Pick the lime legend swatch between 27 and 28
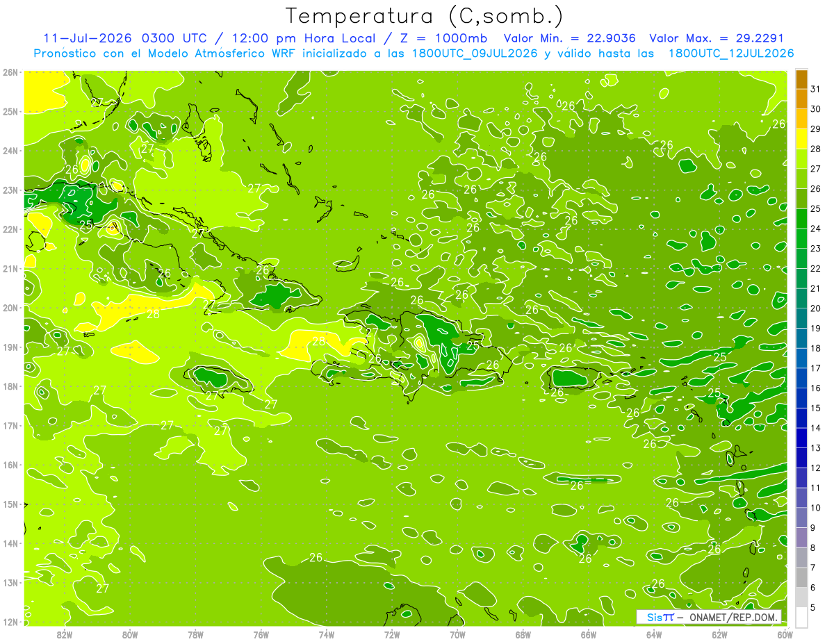Viewport: 834px width, 644px height. pyautogui.click(x=802, y=159)
